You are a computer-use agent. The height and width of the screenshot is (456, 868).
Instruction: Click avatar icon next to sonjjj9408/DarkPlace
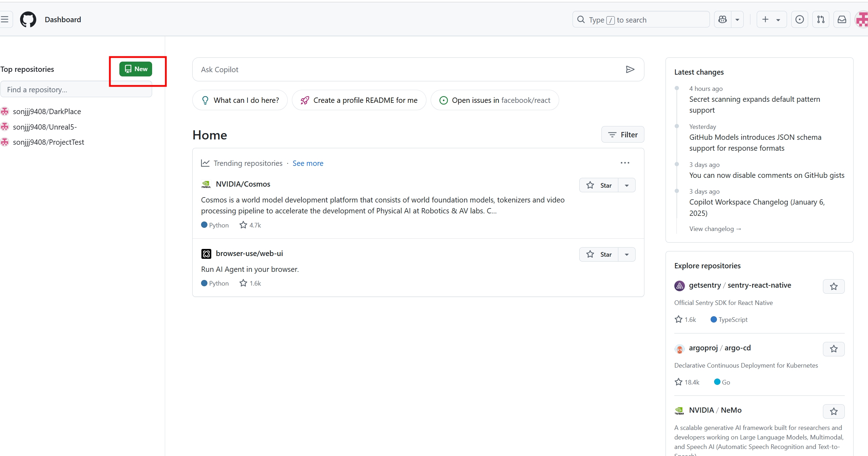[x=5, y=111]
